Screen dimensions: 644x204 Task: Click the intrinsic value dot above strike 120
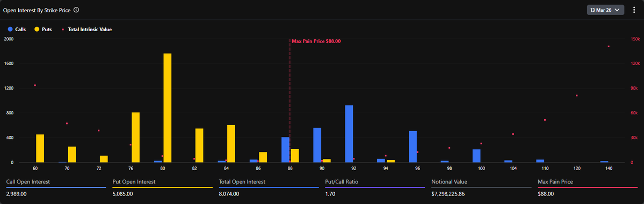click(577, 96)
